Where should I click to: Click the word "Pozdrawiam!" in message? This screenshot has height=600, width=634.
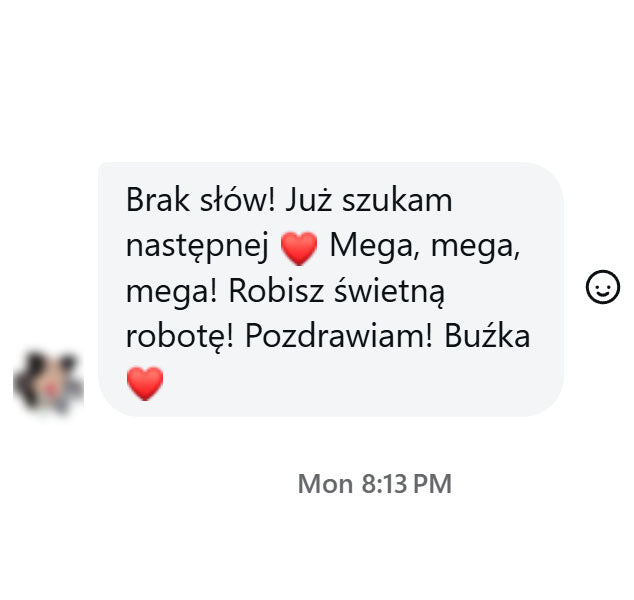[x=339, y=336]
